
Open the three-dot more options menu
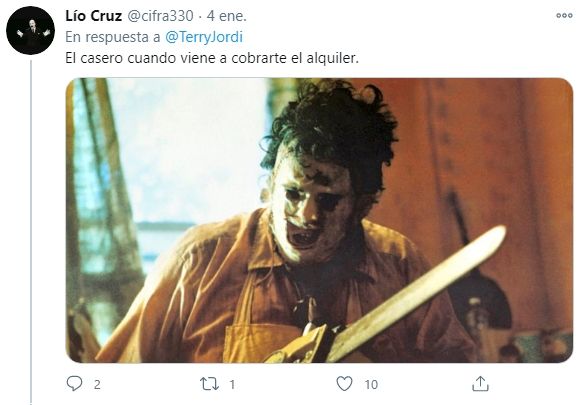pyautogui.click(x=564, y=15)
